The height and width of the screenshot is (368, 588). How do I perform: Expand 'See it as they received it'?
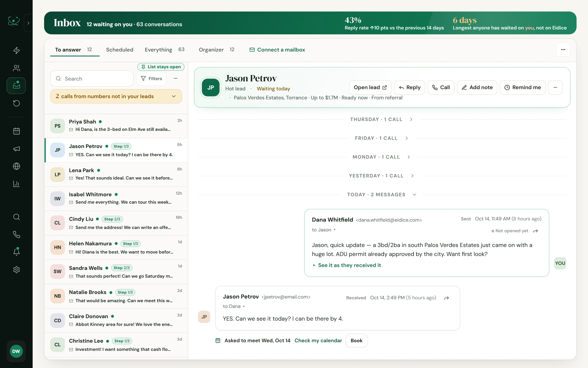click(347, 265)
